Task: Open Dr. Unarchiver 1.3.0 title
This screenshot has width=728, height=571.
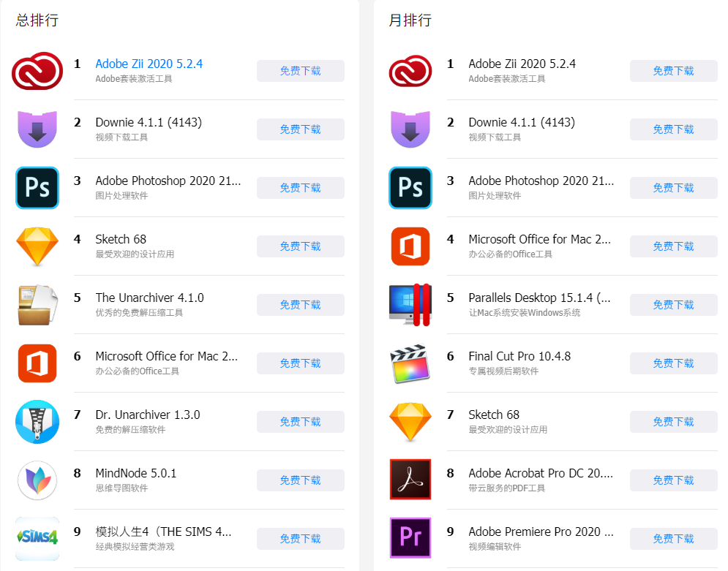Action: (148, 415)
